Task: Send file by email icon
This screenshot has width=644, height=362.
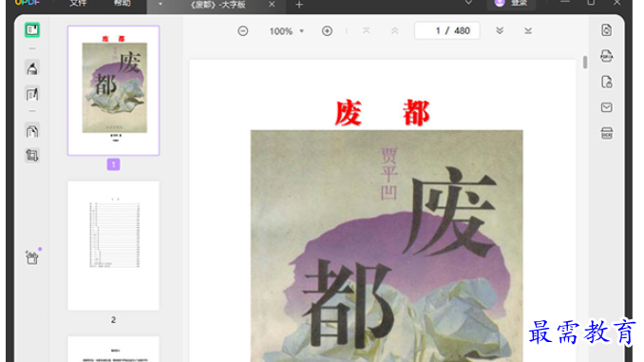Action: pos(607,107)
